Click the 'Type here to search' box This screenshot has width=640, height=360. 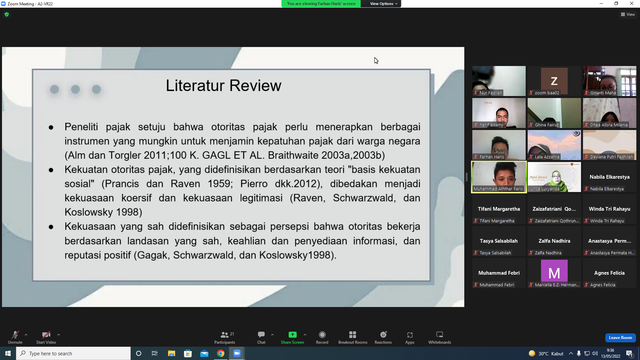click(x=73, y=353)
